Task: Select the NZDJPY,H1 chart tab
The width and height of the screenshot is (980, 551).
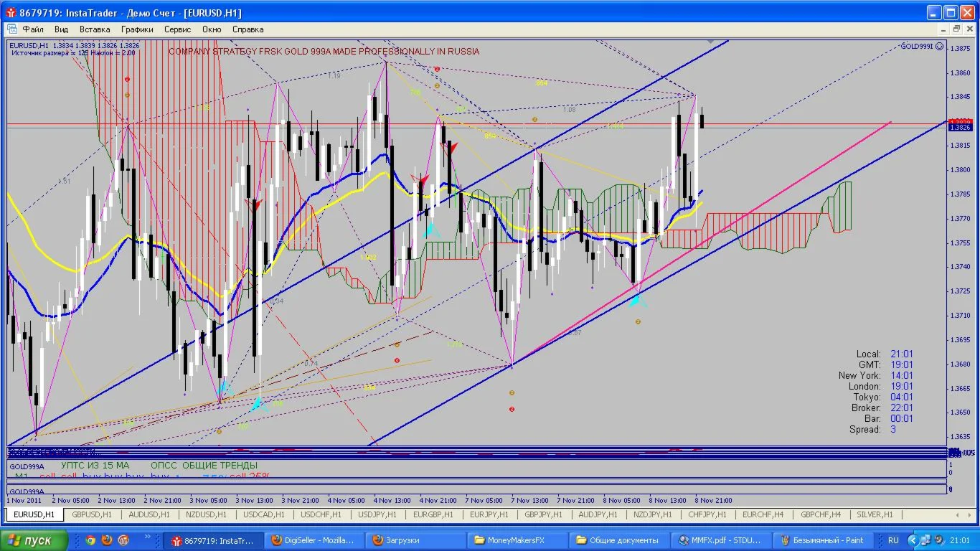Action: (x=653, y=514)
